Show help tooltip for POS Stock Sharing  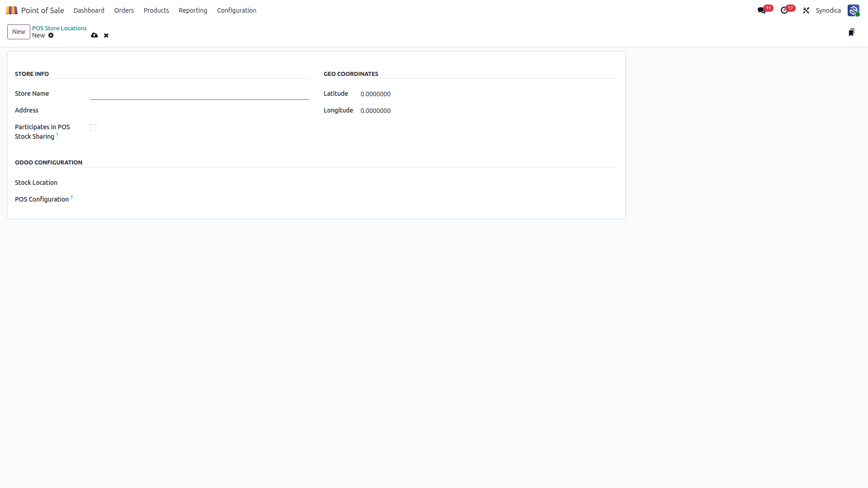57,134
